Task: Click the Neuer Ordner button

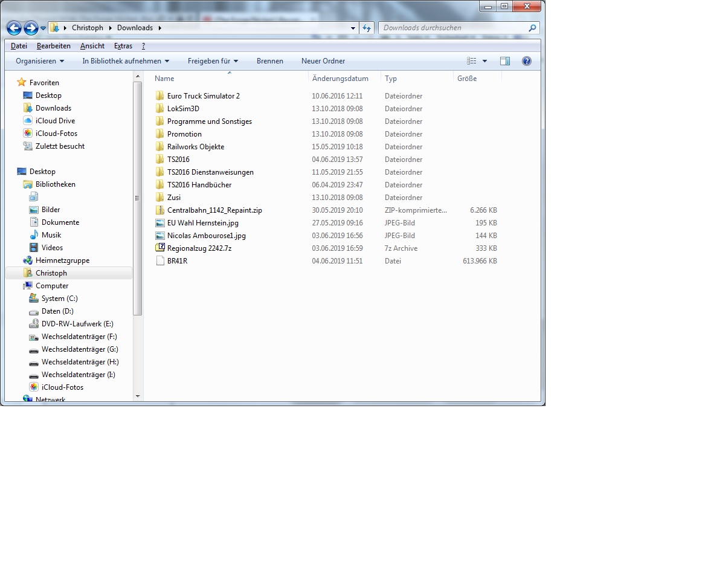Action: (x=323, y=61)
